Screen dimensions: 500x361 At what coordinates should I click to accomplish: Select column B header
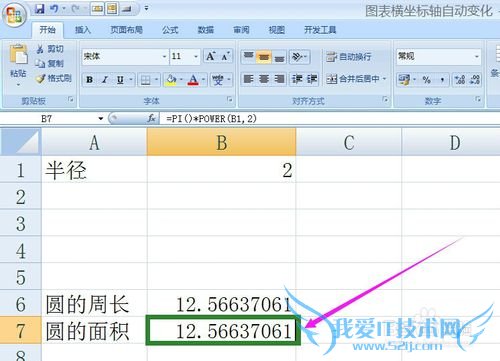[x=221, y=143]
